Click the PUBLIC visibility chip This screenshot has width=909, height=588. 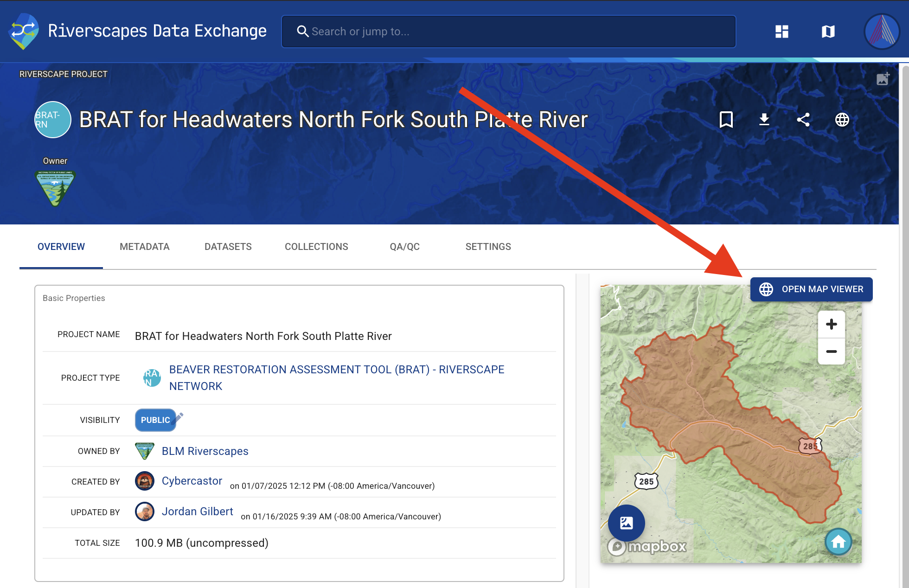click(x=155, y=420)
